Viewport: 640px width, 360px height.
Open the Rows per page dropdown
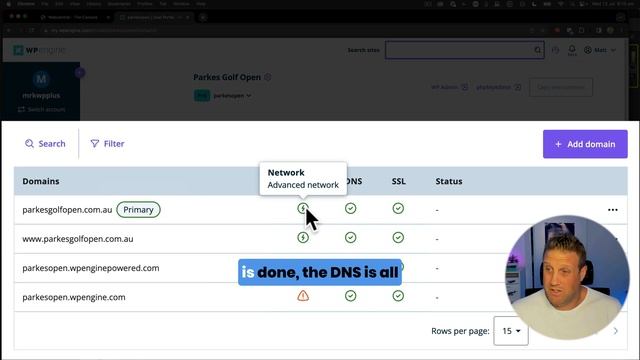coord(511,331)
